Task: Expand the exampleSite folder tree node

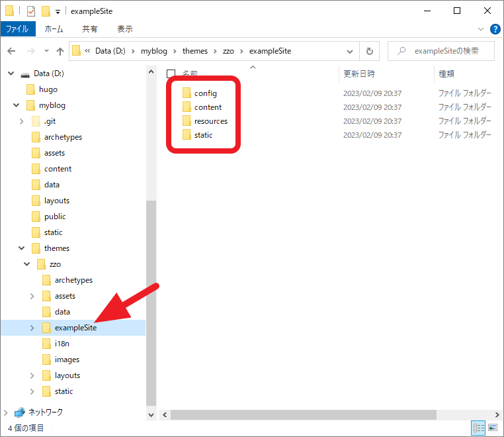Action: 32,328
